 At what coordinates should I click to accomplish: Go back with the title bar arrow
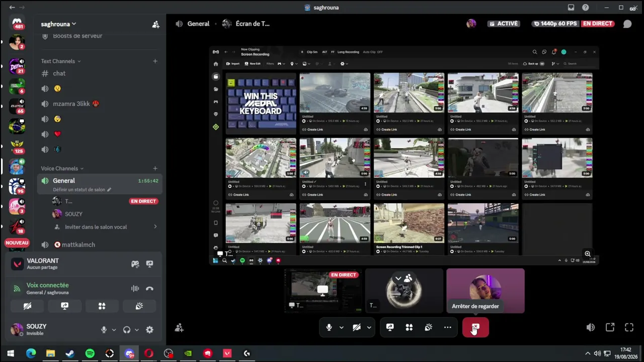pos(12,8)
